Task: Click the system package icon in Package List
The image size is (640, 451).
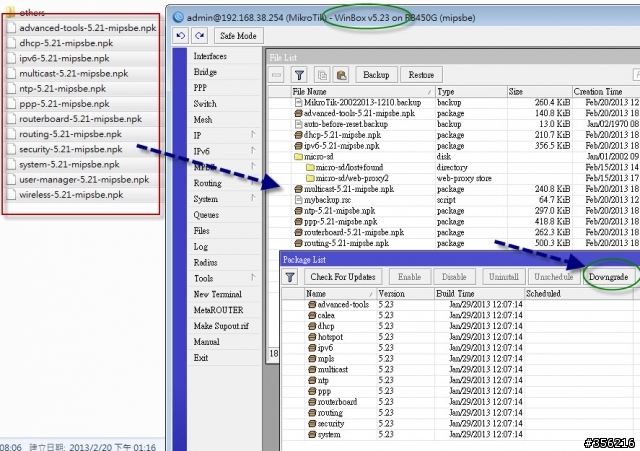Action: point(312,435)
